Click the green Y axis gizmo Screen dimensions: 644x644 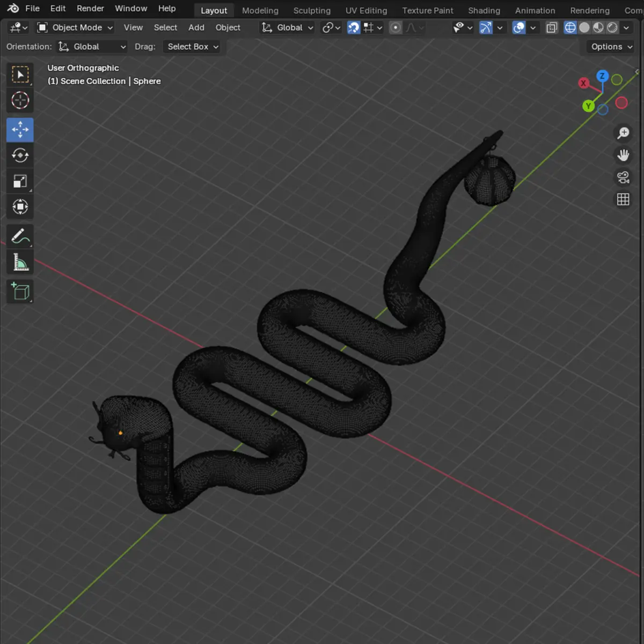point(588,106)
